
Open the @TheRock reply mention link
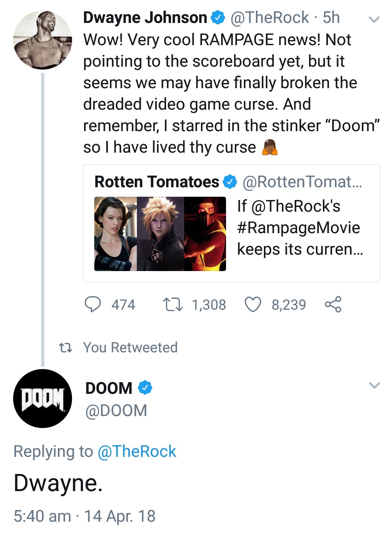click(137, 451)
